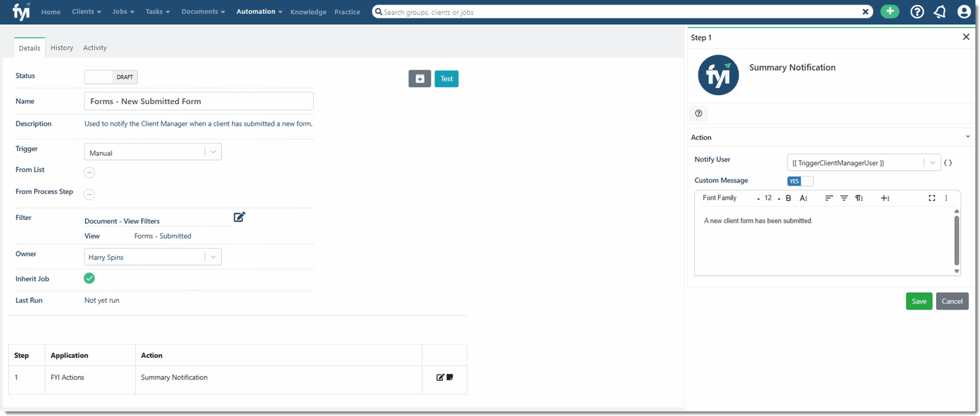This screenshot has width=980, height=416.
Task: Click the Document - View Filters link
Action: pyautogui.click(x=122, y=221)
